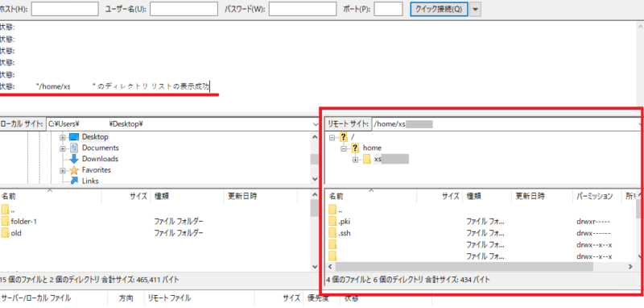
Task: Click the Username input field
Action: [184, 9]
